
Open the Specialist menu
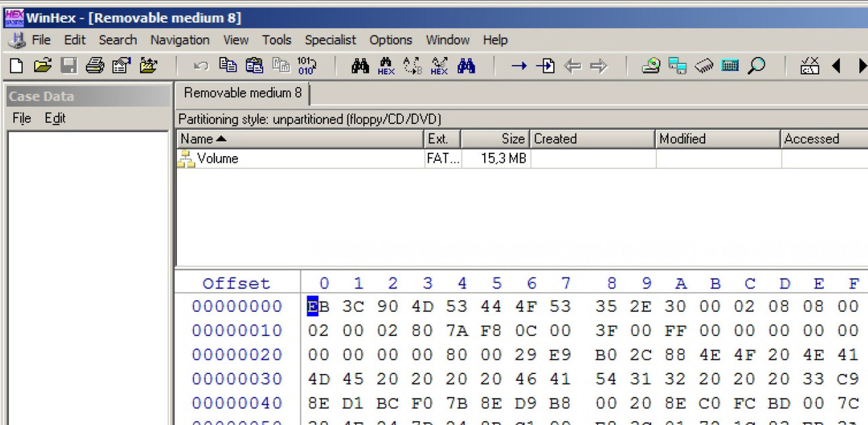330,40
